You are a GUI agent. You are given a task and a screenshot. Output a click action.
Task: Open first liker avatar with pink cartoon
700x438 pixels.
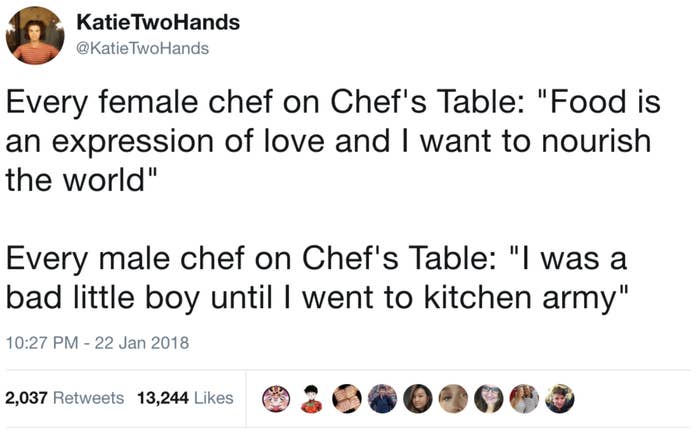point(276,398)
